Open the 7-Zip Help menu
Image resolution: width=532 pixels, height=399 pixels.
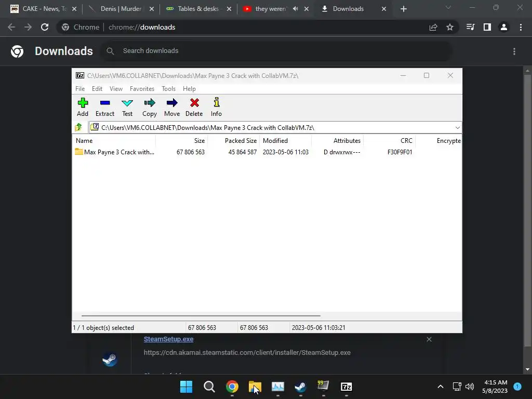point(189,88)
